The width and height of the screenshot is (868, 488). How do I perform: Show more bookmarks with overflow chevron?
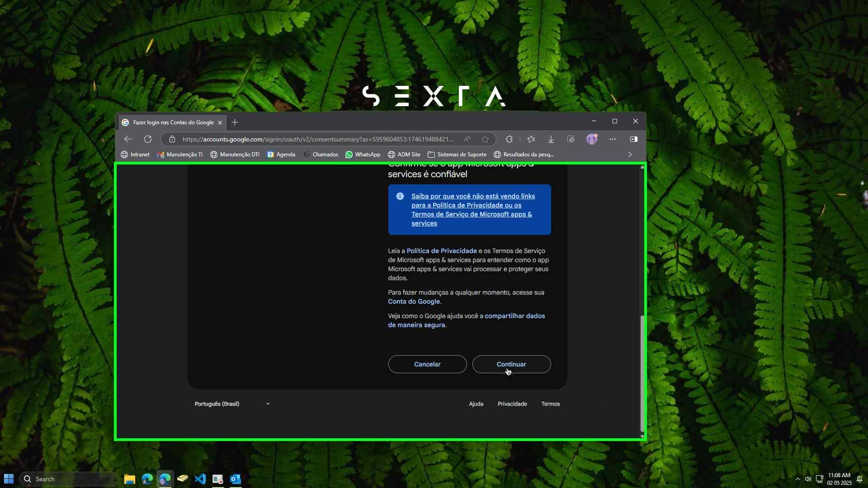[x=630, y=155]
